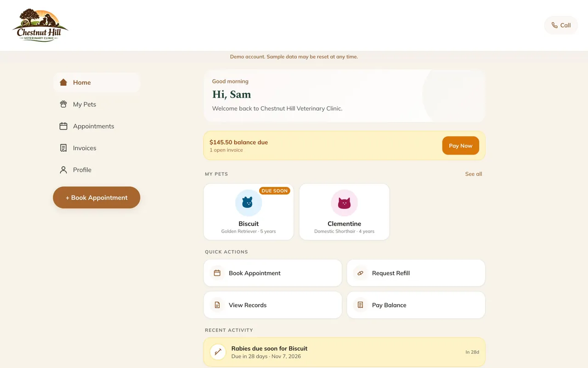Click the person icon beside Profile

[63, 170]
